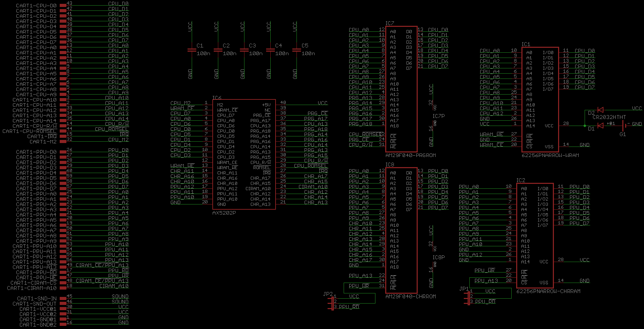Click the red pad beside CART1-CPU-D0
This screenshot has height=329, width=644.
[x=63, y=6]
